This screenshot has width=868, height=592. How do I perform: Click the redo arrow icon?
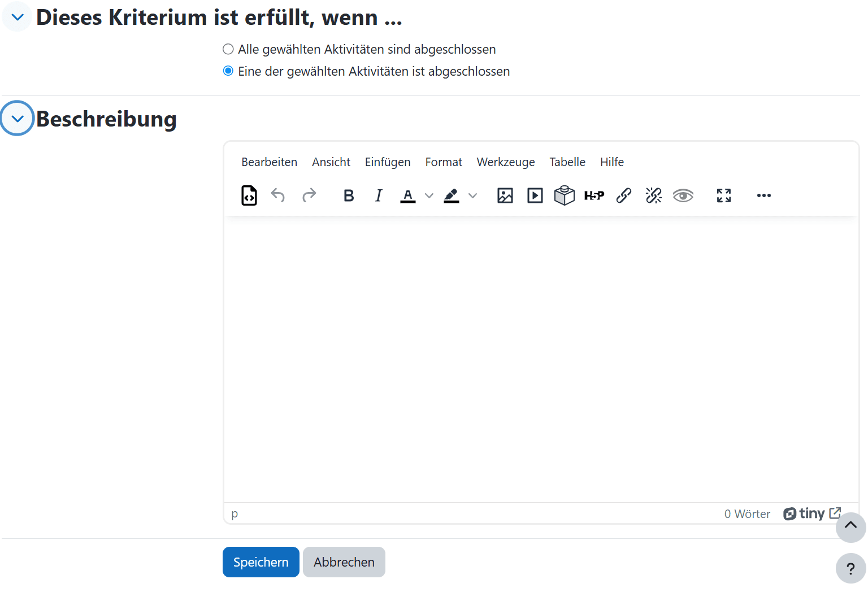coord(309,195)
